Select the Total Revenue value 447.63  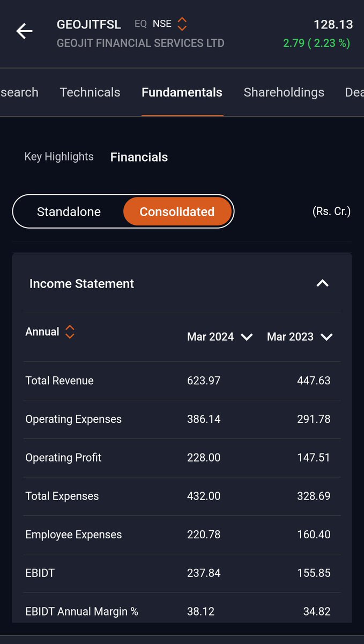[314, 380]
